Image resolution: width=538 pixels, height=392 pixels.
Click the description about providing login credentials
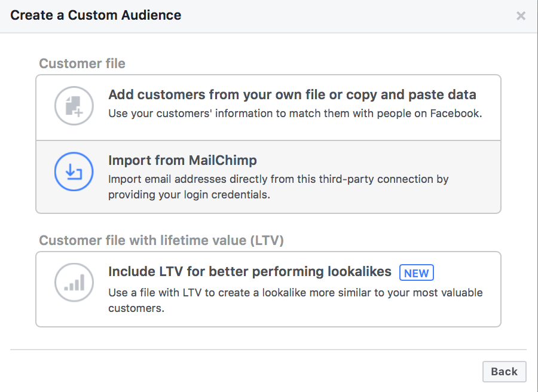click(189, 194)
